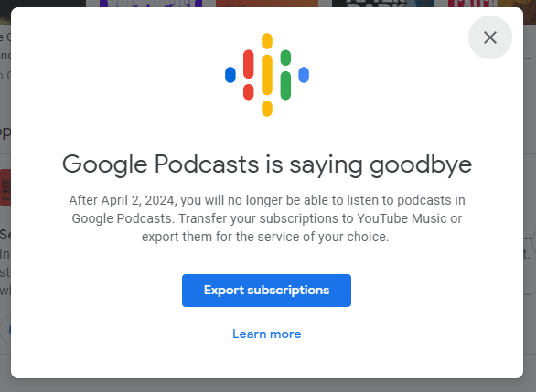This screenshot has width=536, height=392.
Task: Click the Export subscriptions button
Action: point(266,291)
